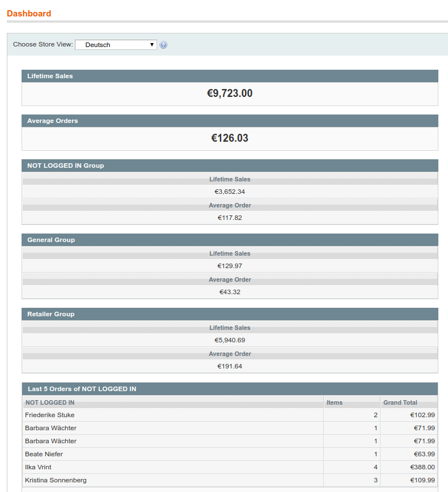Select the €43.32 average order value
Image resolution: width=448 pixels, height=492 pixels.
[230, 292]
